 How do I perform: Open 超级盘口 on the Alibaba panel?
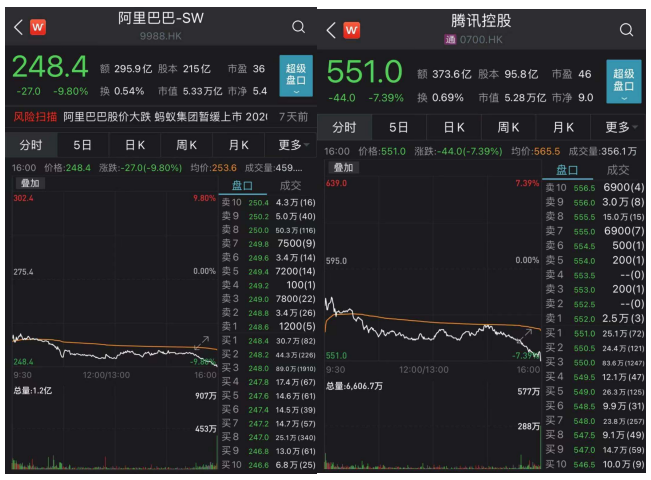click(296, 76)
